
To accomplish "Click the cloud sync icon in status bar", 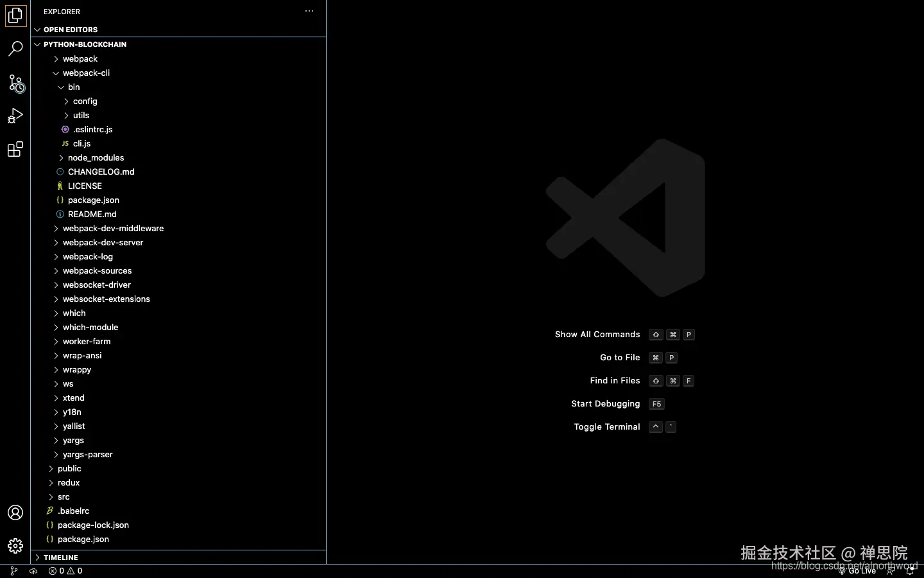I will click(x=33, y=571).
